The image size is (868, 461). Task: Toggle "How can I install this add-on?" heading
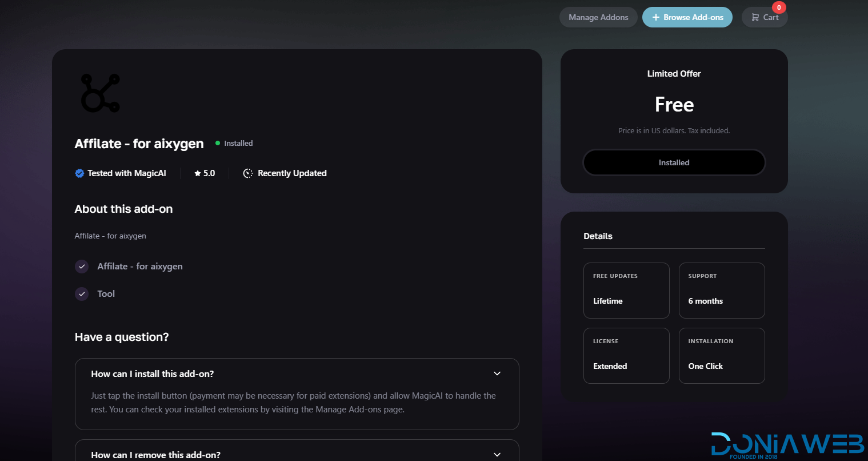[153, 373]
